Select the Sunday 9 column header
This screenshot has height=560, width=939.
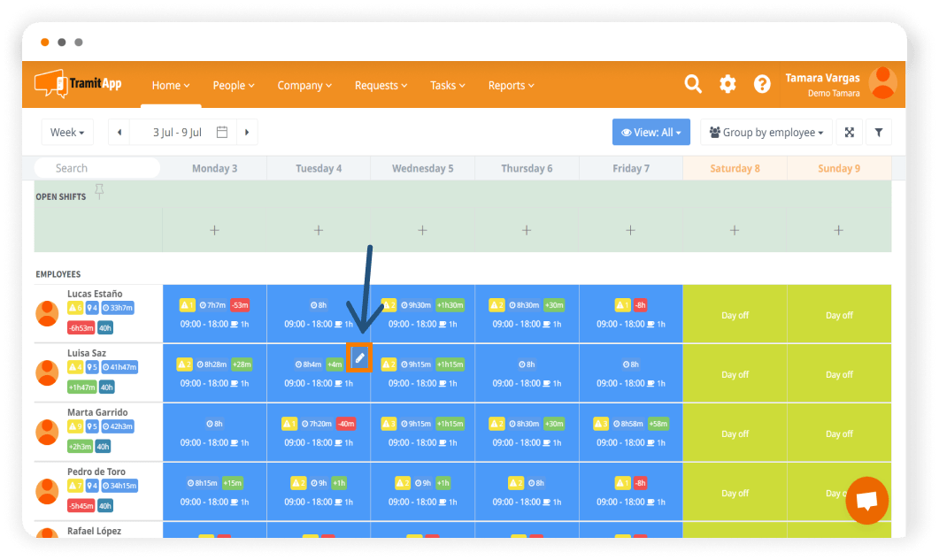pyautogui.click(x=839, y=168)
